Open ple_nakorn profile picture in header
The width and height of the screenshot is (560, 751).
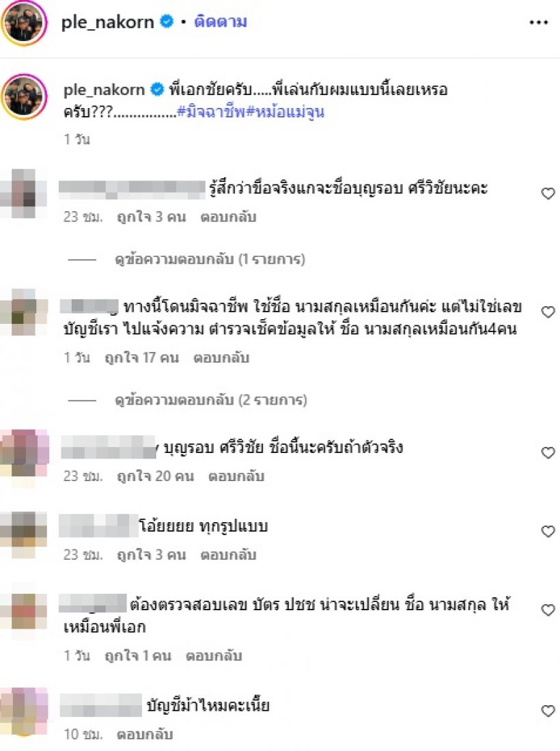pyautogui.click(x=24, y=22)
